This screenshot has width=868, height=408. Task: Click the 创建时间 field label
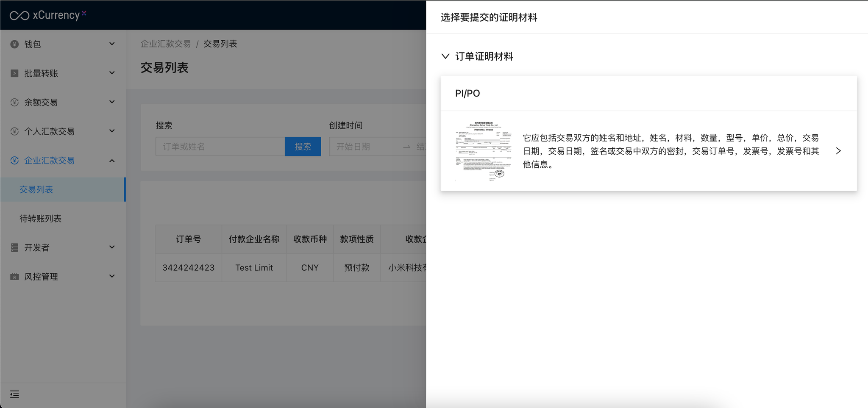pyautogui.click(x=346, y=125)
